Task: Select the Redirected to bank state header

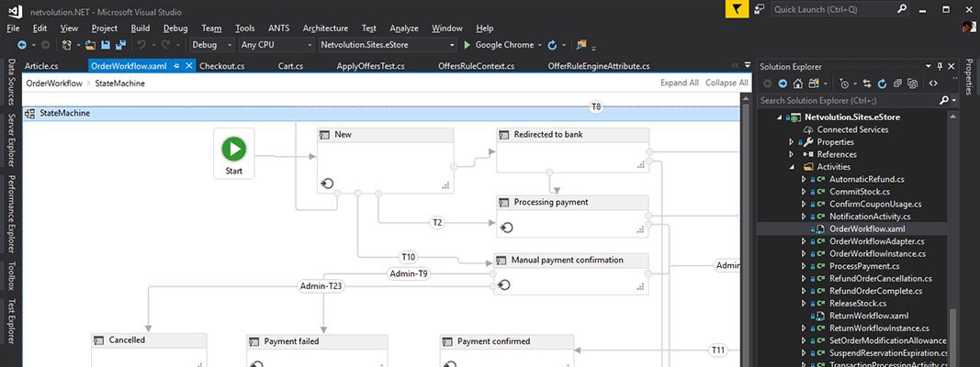Action: [572, 135]
